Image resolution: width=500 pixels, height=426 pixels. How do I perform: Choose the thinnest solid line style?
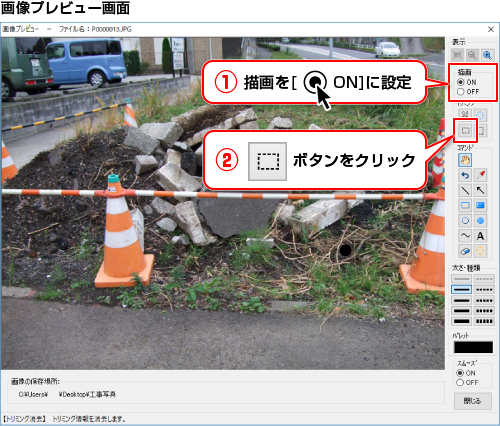point(461,279)
